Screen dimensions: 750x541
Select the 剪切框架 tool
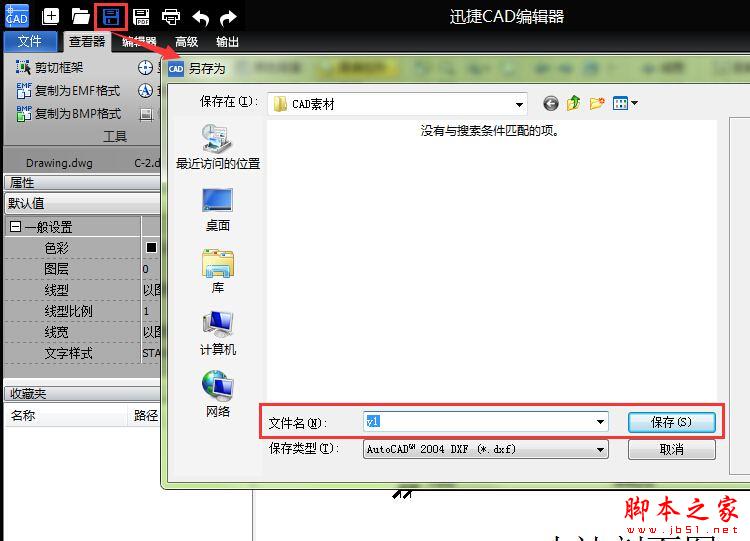[x=50, y=67]
